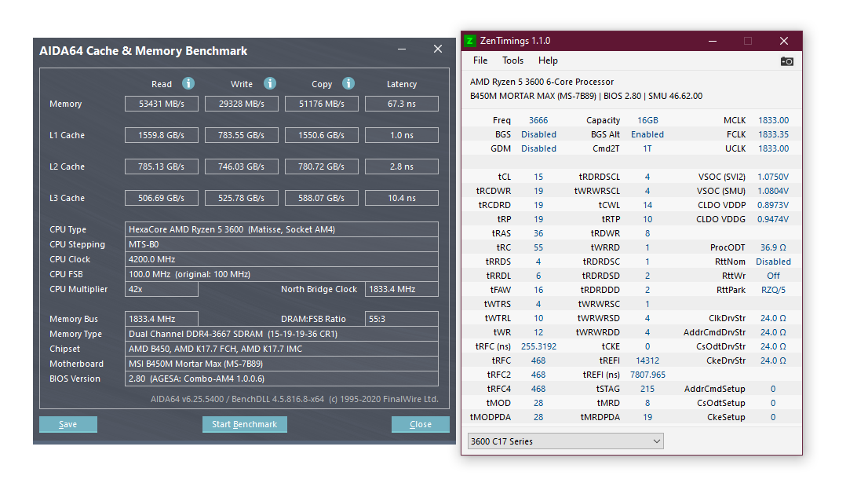Click BIOS Version field 2.80 AGESA
The height and width of the screenshot is (494, 868).
pos(282,379)
